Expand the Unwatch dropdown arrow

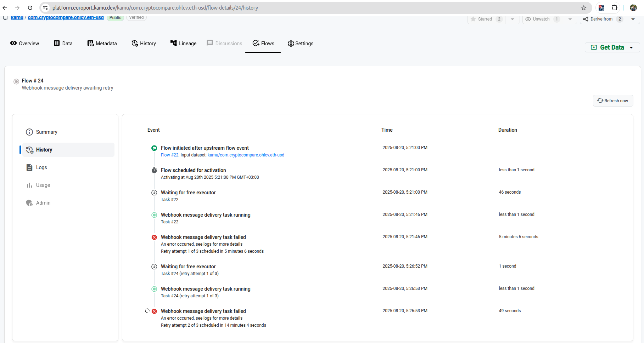(570, 19)
